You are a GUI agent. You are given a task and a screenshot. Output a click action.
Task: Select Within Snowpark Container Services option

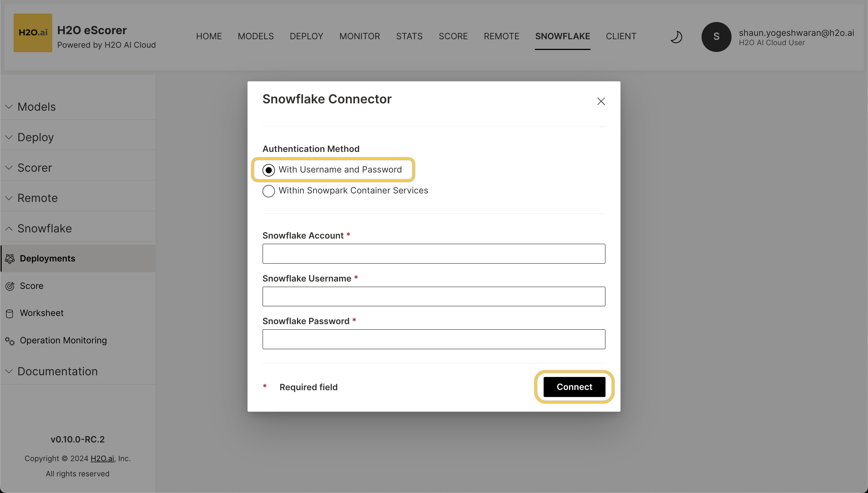(269, 191)
